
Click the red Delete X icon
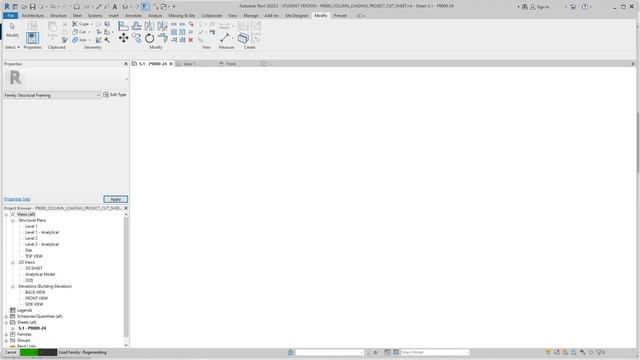tap(191, 40)
